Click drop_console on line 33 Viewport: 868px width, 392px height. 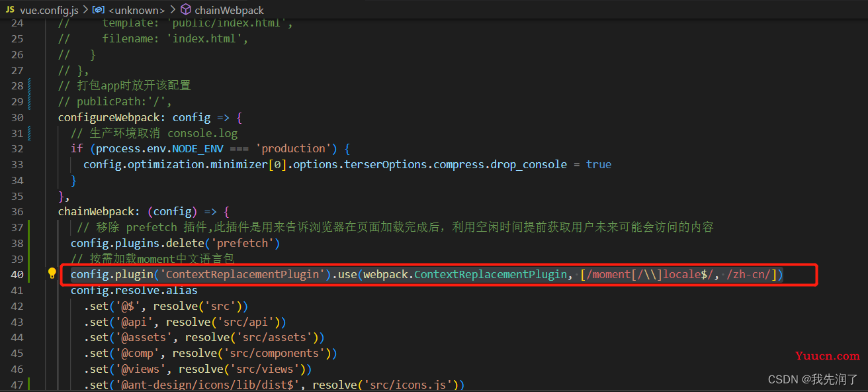click(528, 164)
